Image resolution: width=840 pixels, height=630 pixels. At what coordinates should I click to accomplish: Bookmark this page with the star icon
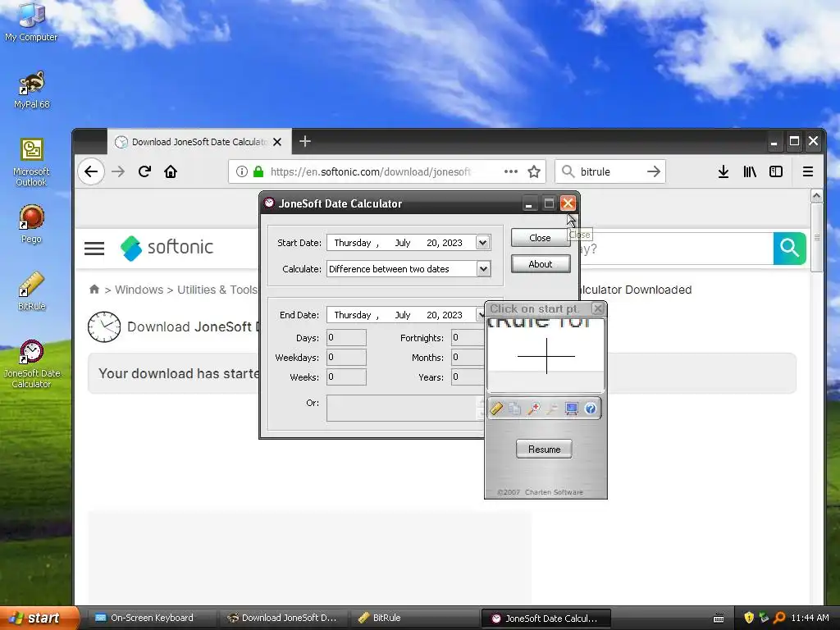[533, 171]
